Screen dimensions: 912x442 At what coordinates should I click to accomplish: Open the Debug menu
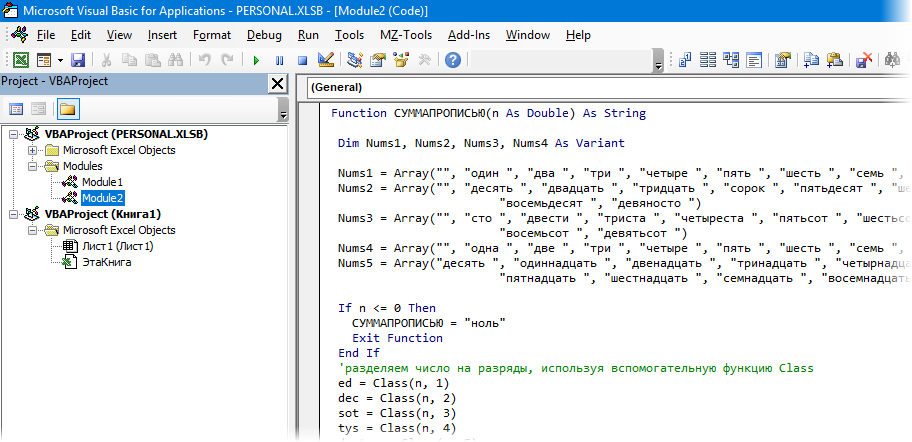click(264, 35)
